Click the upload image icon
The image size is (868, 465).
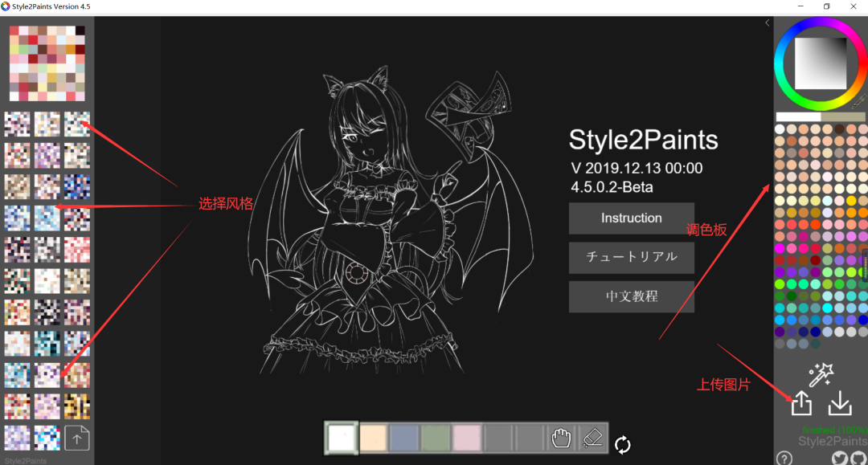click(x=801, y=402)
